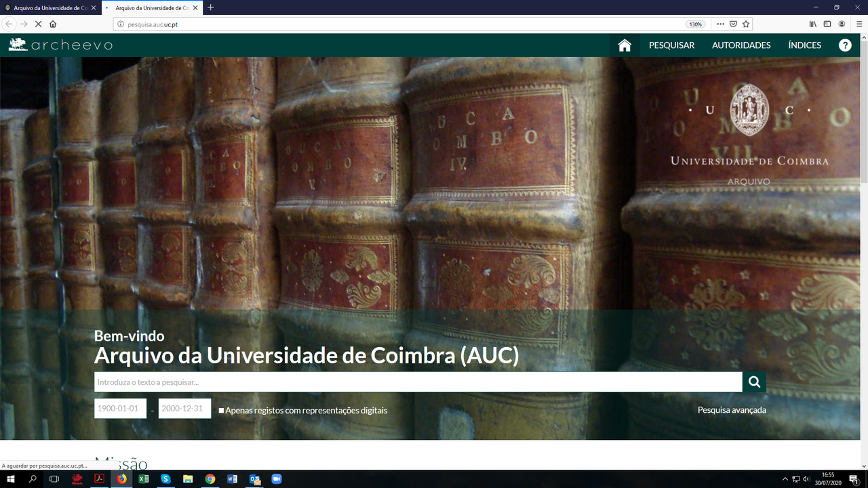Click the magnifier search button
The image size is (868, 488).
tap(754, 382)
